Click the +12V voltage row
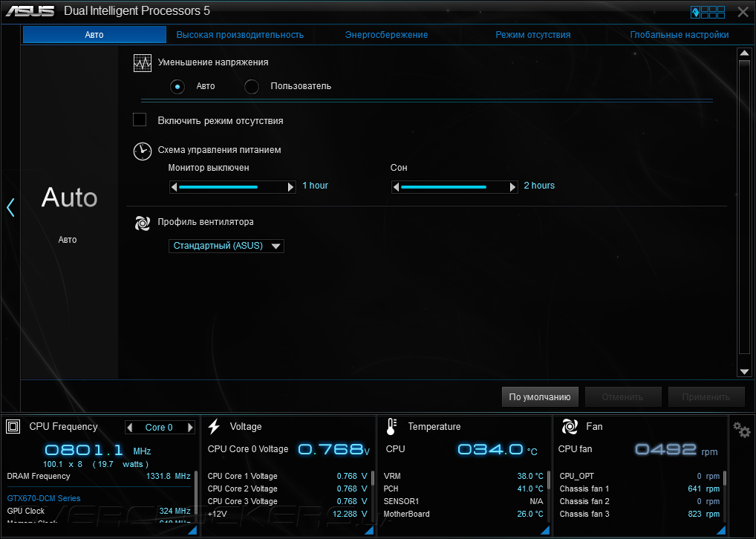This screenshot has height=539, width=756. (x=287, y=514)
